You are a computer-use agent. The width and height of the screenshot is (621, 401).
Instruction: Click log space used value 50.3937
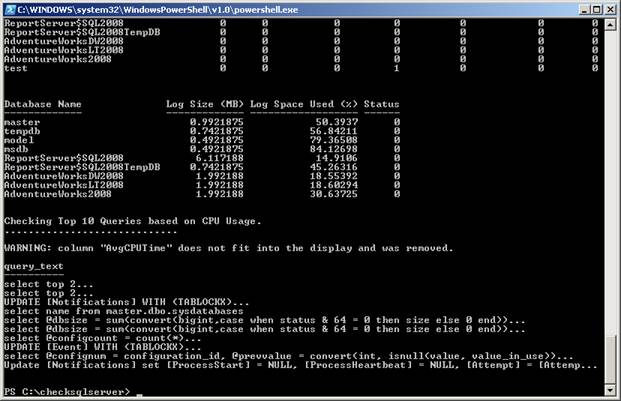click(x=337, y=122)
